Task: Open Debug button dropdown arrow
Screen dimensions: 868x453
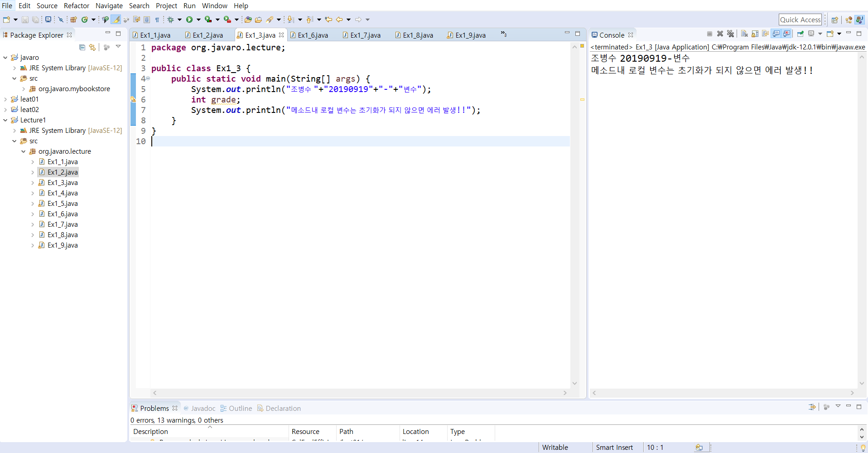Action: tap(180, 19)
